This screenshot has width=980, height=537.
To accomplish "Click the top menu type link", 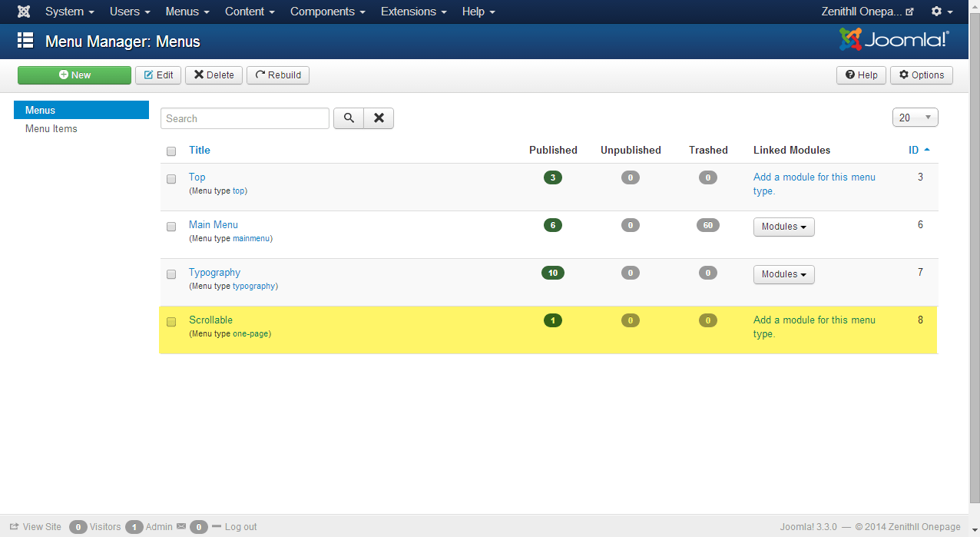I will tap(239, 191).
